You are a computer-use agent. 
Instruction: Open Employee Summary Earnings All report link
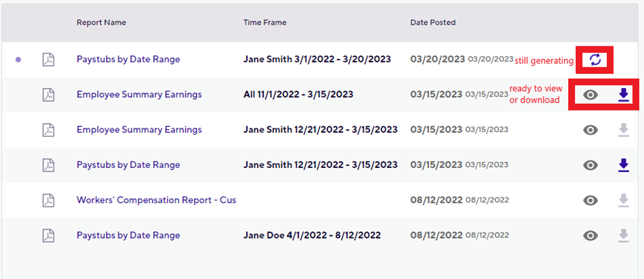139,95
